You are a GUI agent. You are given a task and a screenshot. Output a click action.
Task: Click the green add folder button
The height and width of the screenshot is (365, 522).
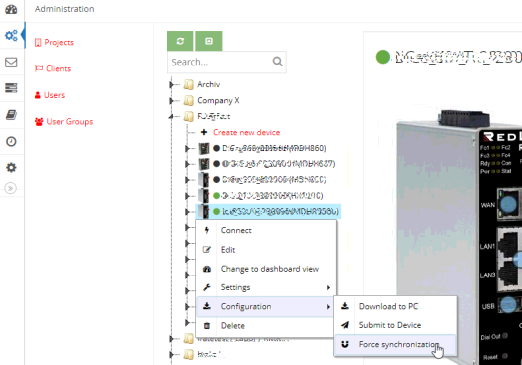209,41
